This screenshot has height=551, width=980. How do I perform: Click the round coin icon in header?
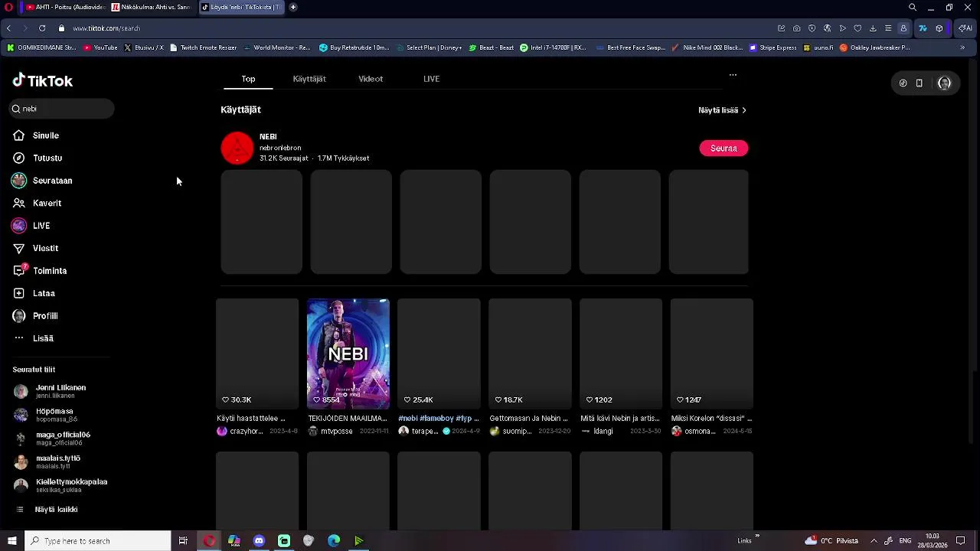pos(903,83)
